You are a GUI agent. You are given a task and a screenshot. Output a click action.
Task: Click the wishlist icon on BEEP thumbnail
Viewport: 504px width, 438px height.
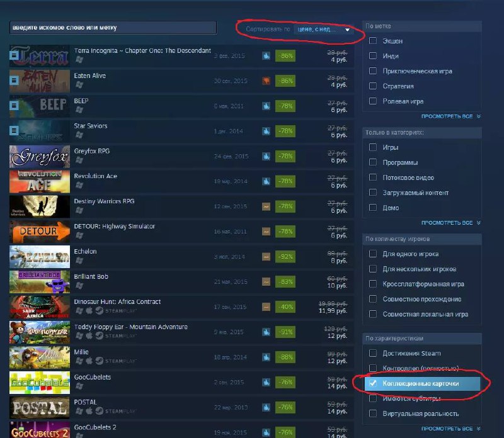click(x=14, y=105)
